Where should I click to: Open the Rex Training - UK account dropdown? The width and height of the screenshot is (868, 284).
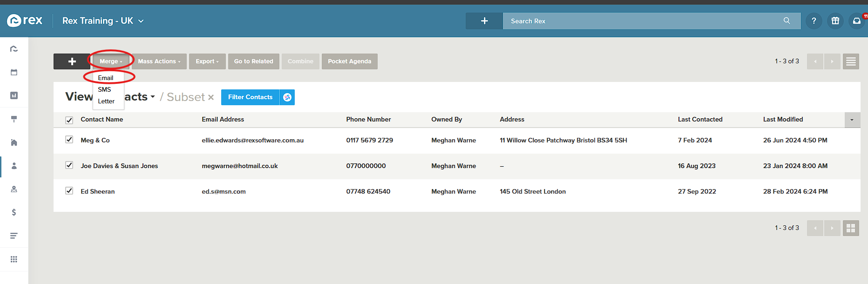tap(103, 21)
